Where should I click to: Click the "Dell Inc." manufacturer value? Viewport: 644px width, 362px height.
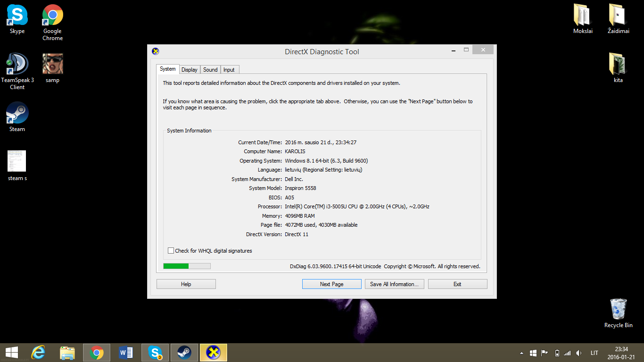(294, 179)
